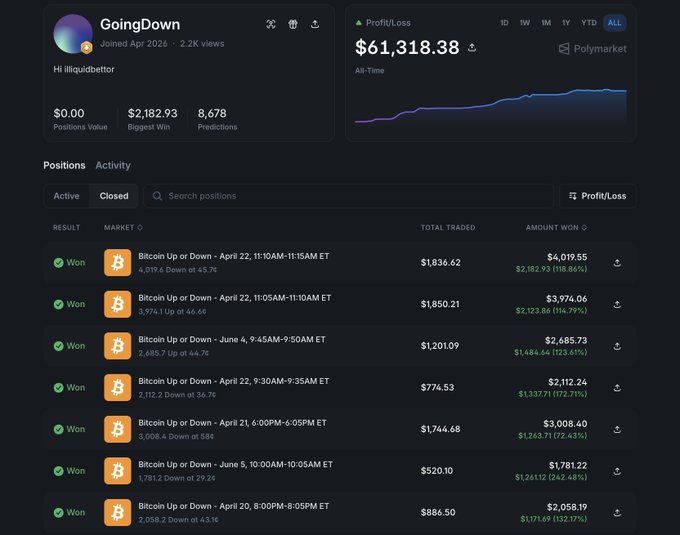Select the ALL profit range
The width and height of the screenshot is (680, 535).
click(615, 23)
